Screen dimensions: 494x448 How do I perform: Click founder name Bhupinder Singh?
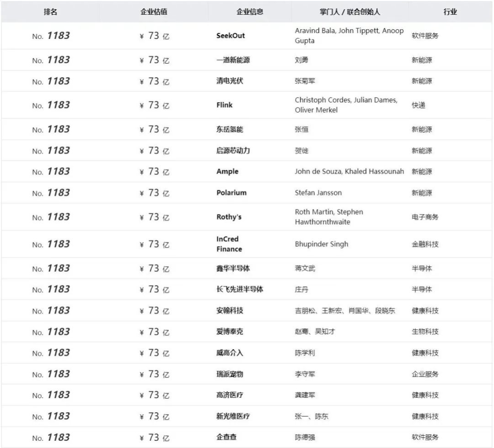[322, 244]
